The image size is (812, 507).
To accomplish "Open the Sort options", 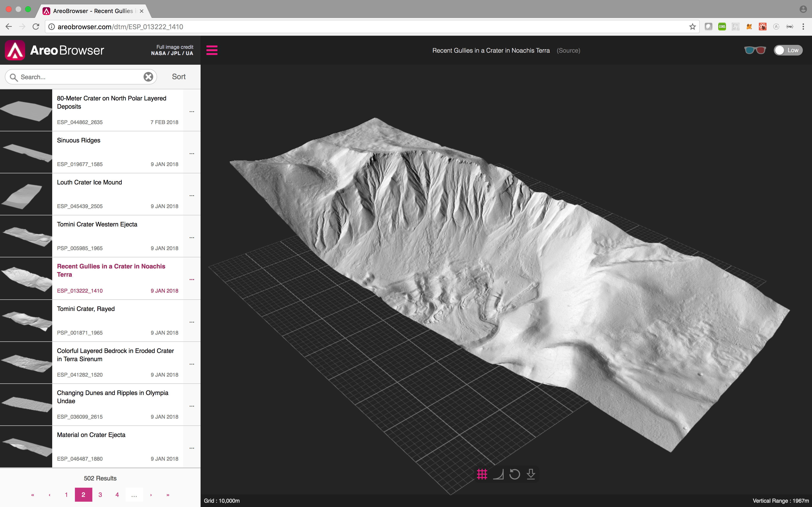I will pyautogui.click(x=179, y=77).
